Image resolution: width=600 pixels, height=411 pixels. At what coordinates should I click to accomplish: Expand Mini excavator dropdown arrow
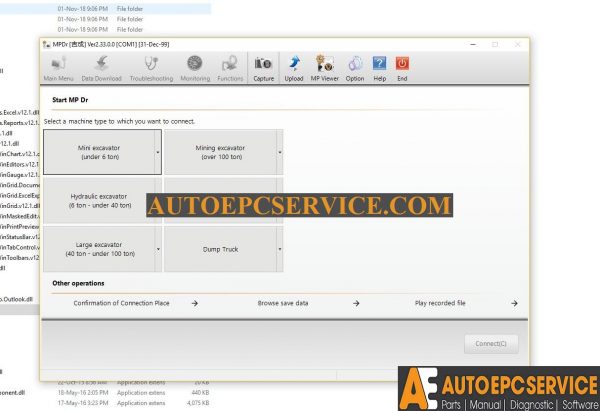click(158, 152)
